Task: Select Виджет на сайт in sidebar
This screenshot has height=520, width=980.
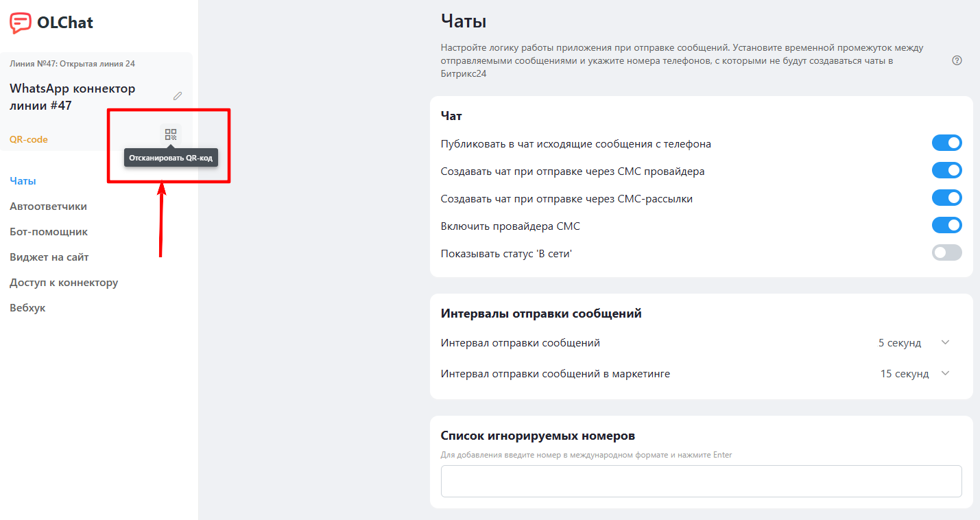Action: pos(49,257)
